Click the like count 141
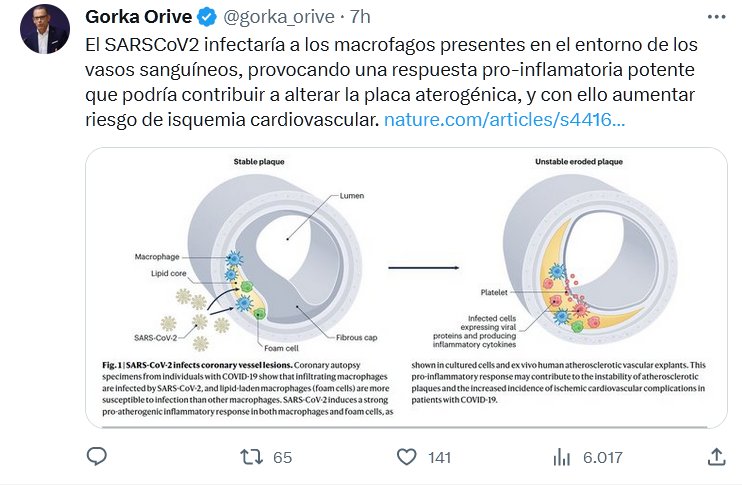This screenshot has height=492, width=742. (439, 458)
